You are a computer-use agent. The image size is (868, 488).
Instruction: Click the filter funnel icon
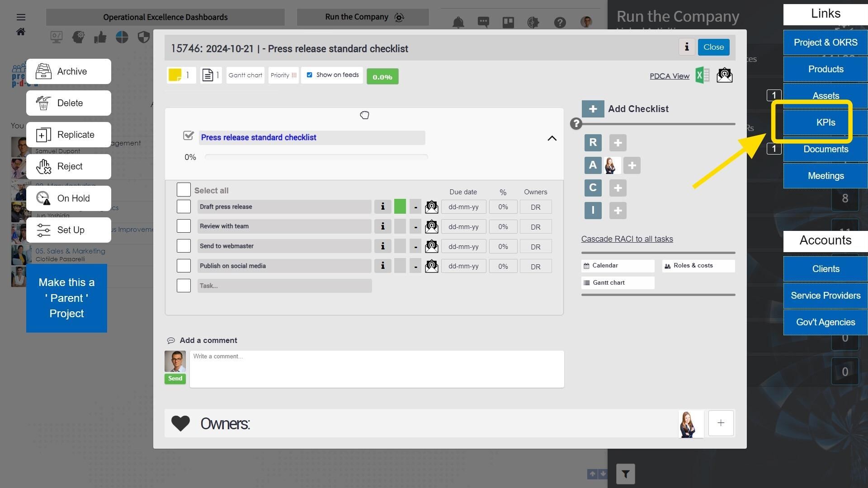(x=625, y=474)
